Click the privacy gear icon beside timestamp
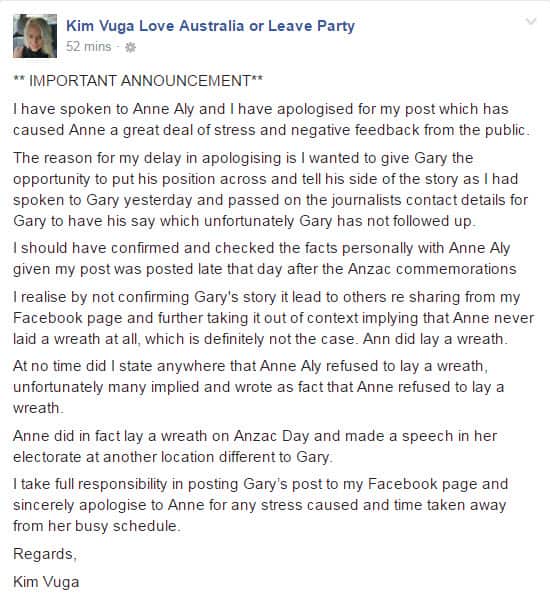The width and height of the screenshot is (550, 605). point(130,47)
